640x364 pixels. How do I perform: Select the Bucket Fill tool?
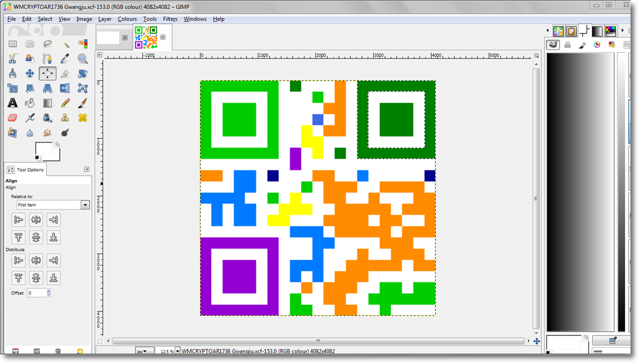tap(30, 103)
